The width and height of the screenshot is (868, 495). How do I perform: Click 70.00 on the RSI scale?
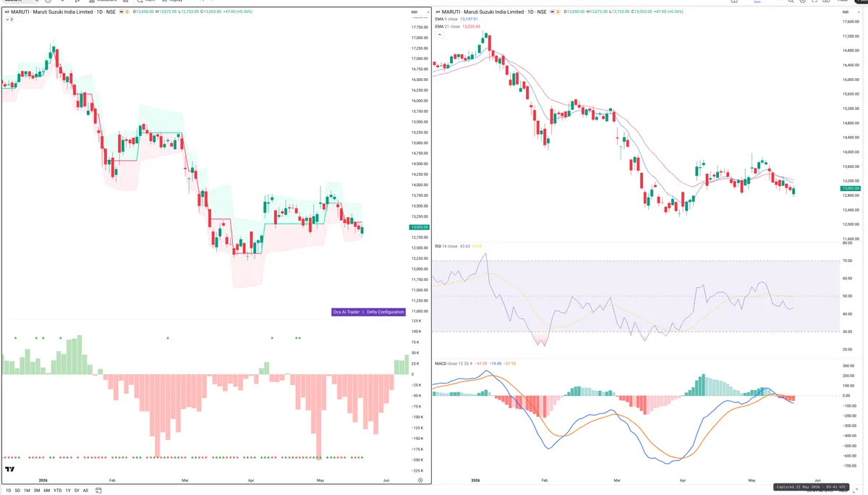point(847,261)
